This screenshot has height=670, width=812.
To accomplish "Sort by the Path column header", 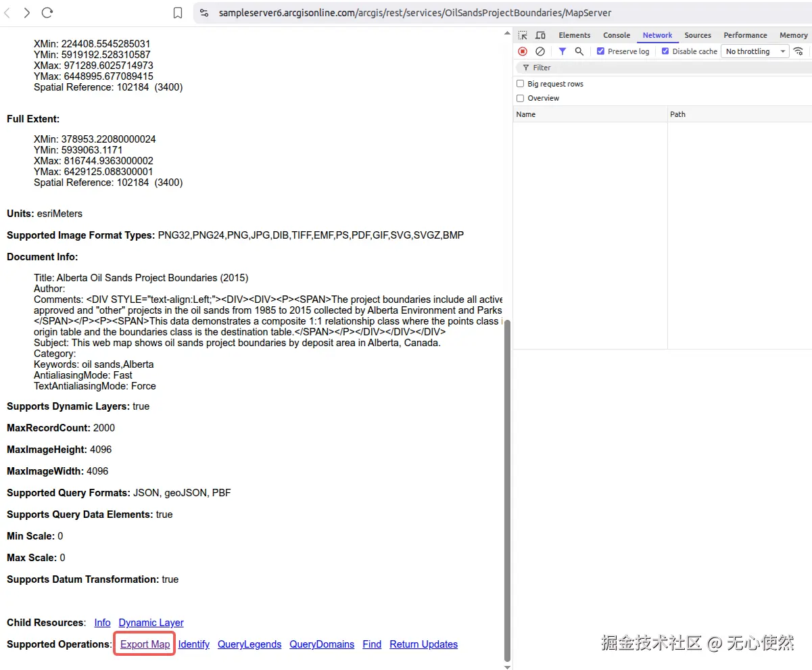I will 740,114.
